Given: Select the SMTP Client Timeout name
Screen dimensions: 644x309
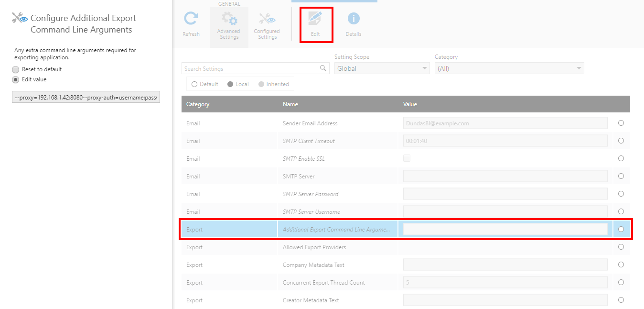Looking at the screenshot, I should point(309,141).
